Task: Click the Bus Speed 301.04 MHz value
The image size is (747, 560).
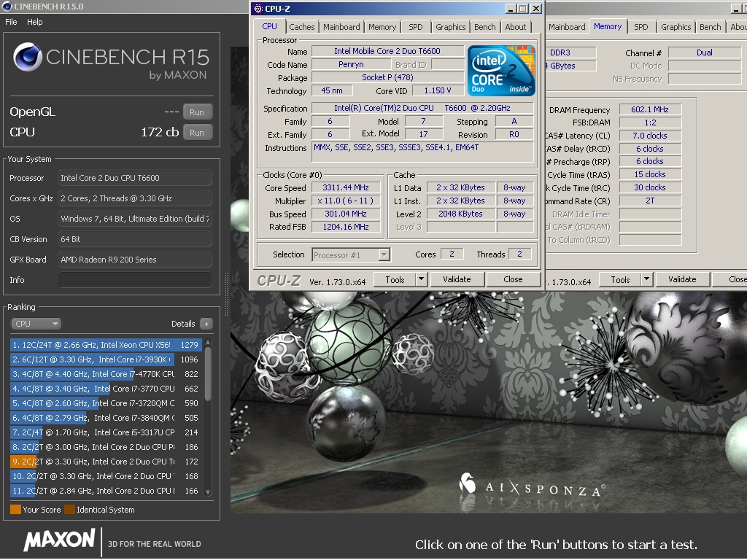Action: tap(346, 214)
